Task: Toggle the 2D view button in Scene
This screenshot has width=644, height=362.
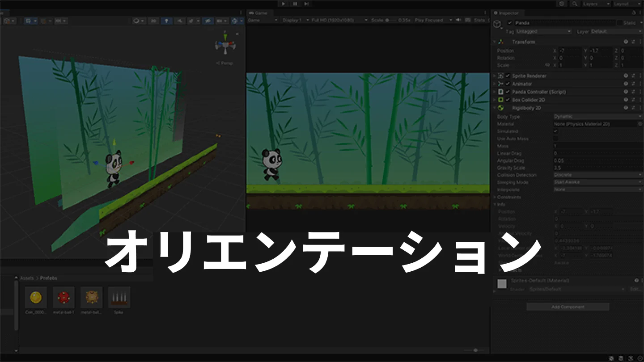Action: point(153,21)
